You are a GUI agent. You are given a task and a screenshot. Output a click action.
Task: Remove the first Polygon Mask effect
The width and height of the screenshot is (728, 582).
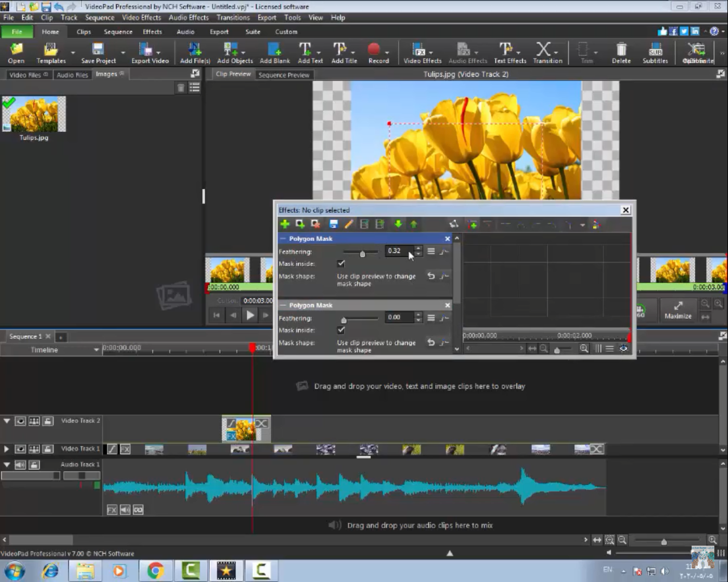[x=448, y=239]
